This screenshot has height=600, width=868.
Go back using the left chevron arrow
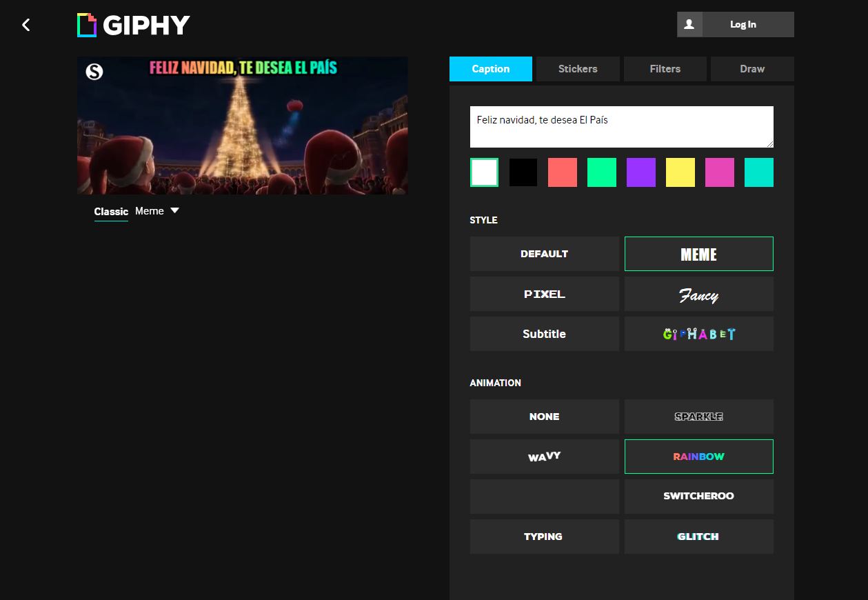[26, 25]
